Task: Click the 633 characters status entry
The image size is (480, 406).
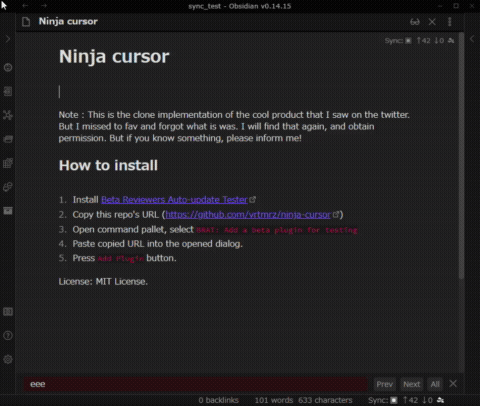Action: pyautogui.click(x=325, y=400)
